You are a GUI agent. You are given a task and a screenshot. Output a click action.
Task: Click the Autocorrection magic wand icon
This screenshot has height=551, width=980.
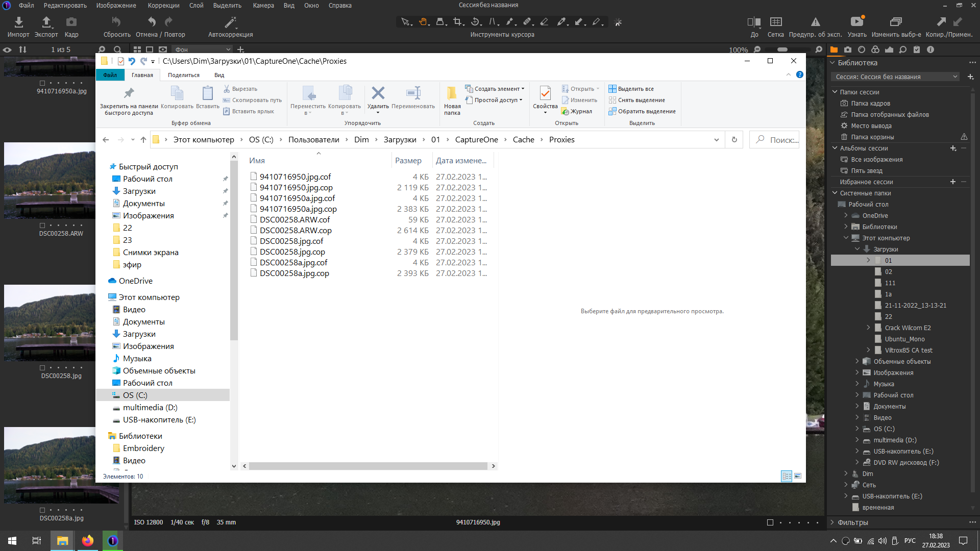[x=230, y=22]
